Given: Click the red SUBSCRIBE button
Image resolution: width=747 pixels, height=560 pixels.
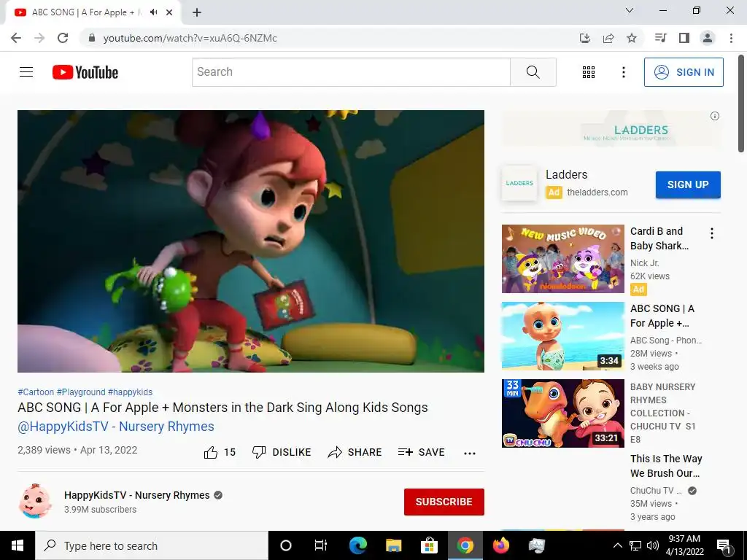Looking at the screenshot, I should (x=444, y=502).
